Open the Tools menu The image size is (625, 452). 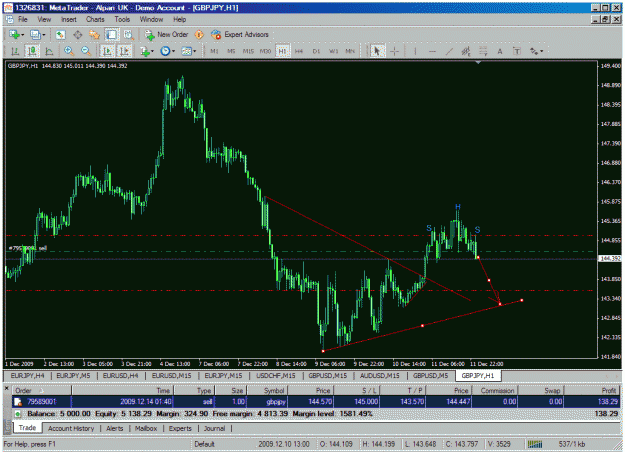coord(122,19)
